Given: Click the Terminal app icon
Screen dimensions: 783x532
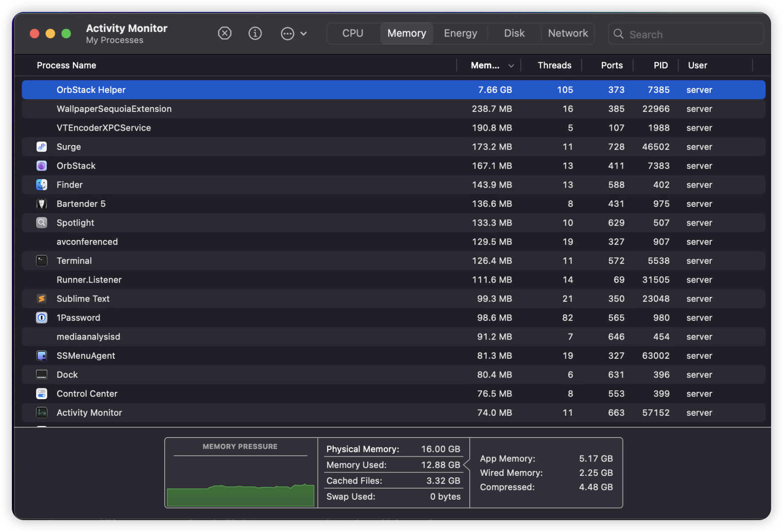Looking at the screenshot, I should tap(42, 260).
